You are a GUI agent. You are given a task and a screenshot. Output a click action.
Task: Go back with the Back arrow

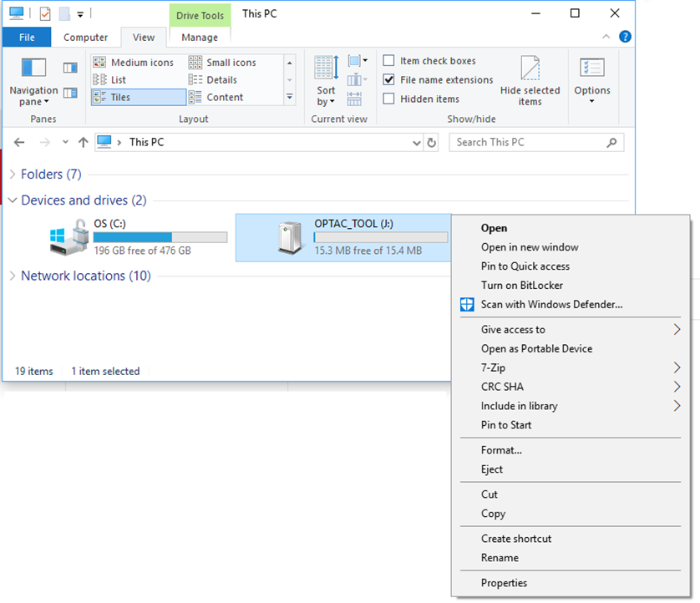[19, 142]
